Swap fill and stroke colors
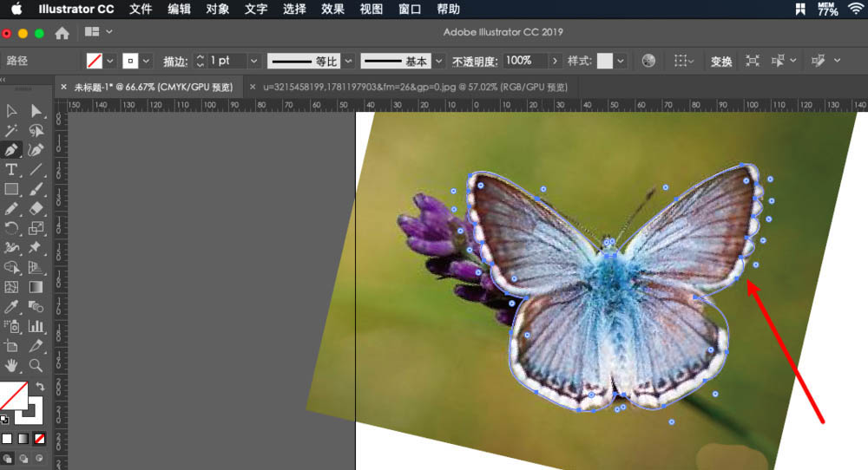Image resolution: width=868 pixels, height=470 pixels. click(41, 387)
